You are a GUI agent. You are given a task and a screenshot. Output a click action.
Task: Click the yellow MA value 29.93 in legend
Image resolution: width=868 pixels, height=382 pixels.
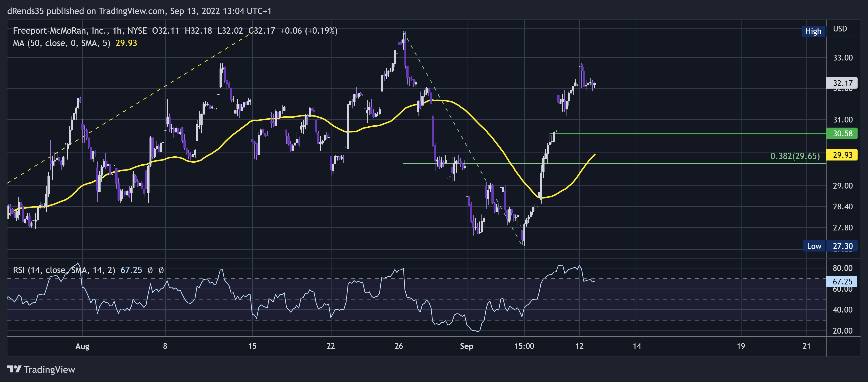126,43
